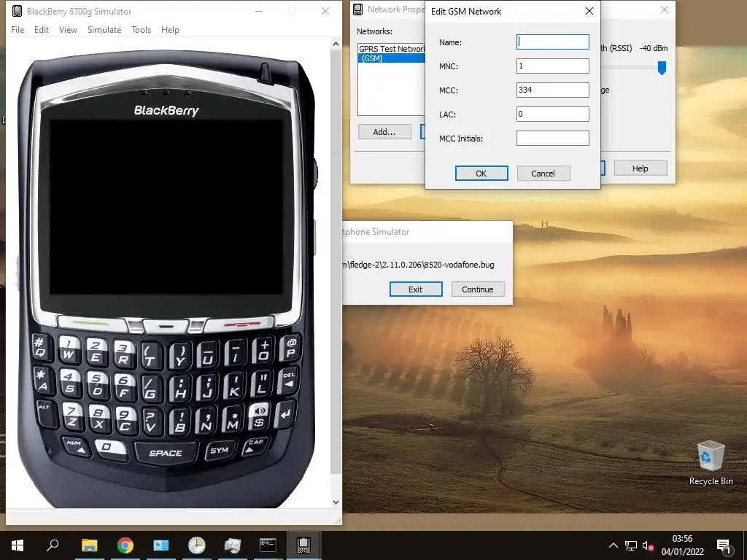The width and height of the screenshot is (747, 560).
Task: Open the Recycle Bin desktop icon
Action: [x=711, y=463]
